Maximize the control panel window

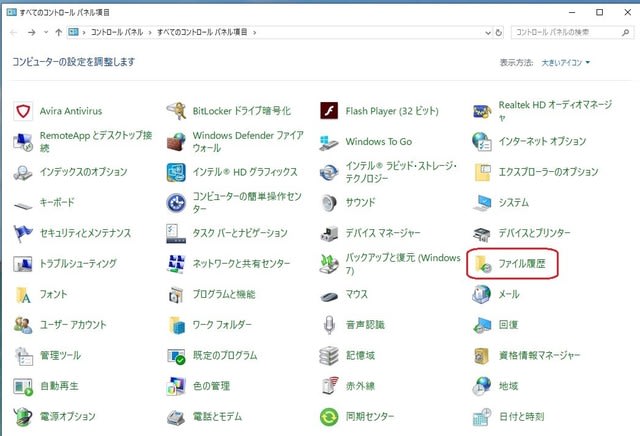(x=600, y=12)
